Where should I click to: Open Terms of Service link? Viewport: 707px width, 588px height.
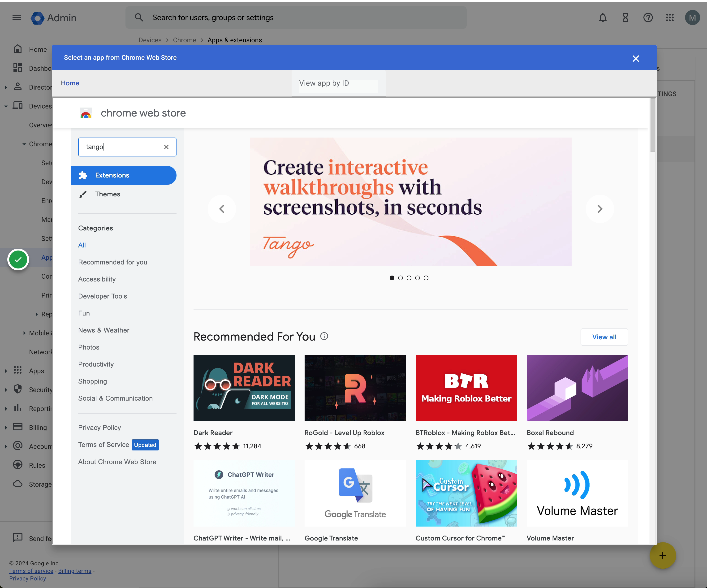[103, 445]
